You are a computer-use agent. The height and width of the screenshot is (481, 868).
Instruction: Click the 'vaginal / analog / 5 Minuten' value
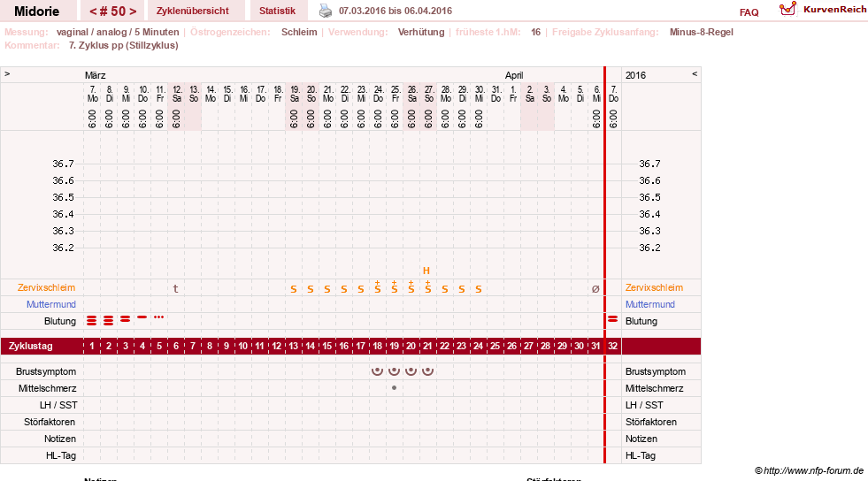[x=118, y=32]
